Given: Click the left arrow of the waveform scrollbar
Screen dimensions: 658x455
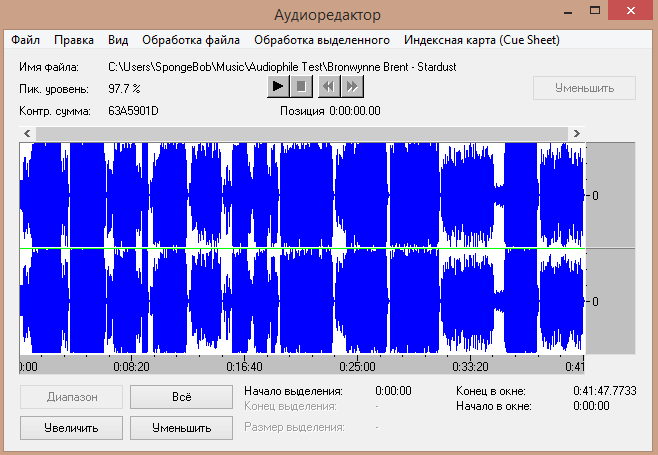Looking at the screenshot, I should [27, 133].
